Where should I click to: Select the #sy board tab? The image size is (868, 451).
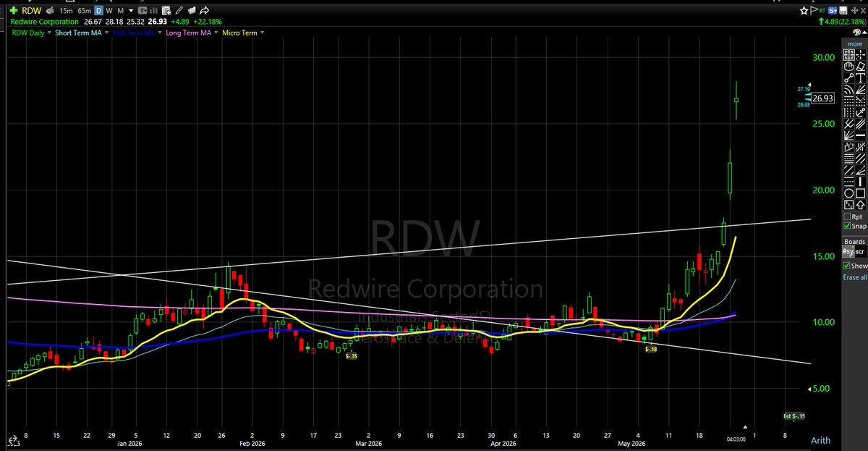pos(848,251)
